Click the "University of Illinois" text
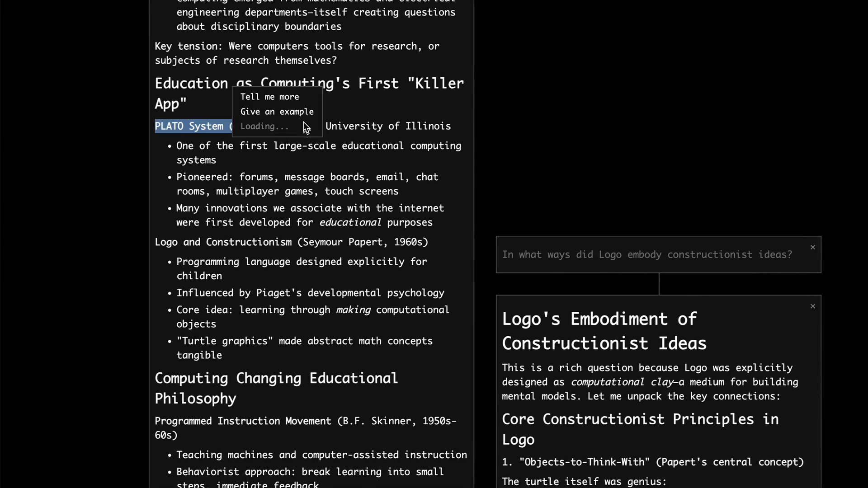 coord(388,126)
